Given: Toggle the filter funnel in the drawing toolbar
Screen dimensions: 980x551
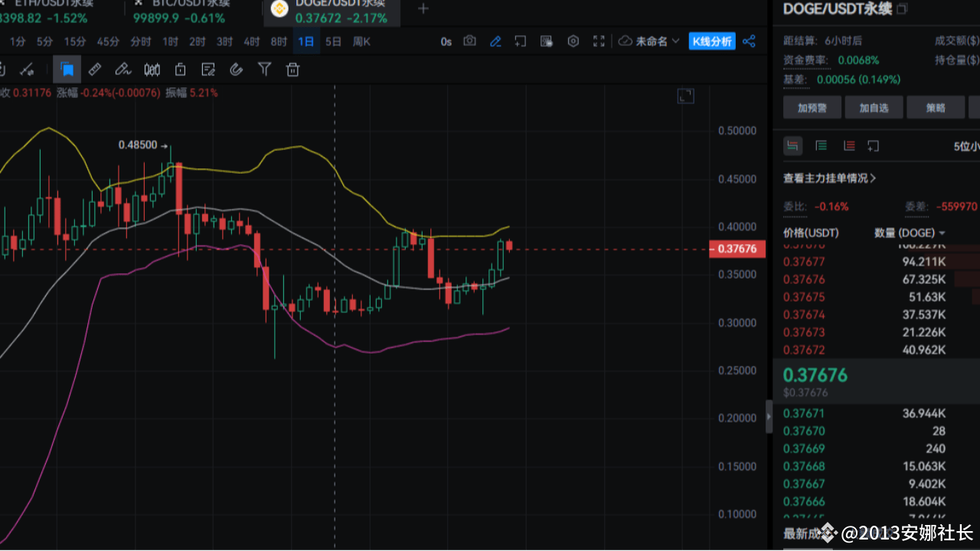Looking at the screenshot, I should click(x=264, y=69).
